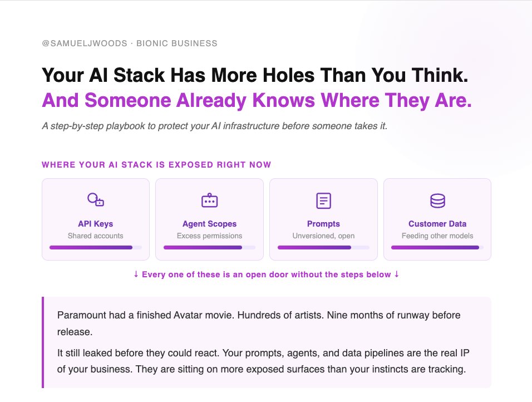The width and height of the screenshot is (532, 402).
Task: Click the API Keys exposure progress bar
Action: pyautogui.click(x=96, y=248)
